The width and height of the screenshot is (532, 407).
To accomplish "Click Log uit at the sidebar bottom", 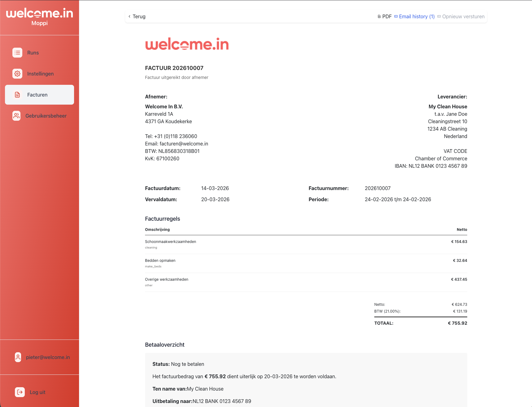I will (37, 392).
